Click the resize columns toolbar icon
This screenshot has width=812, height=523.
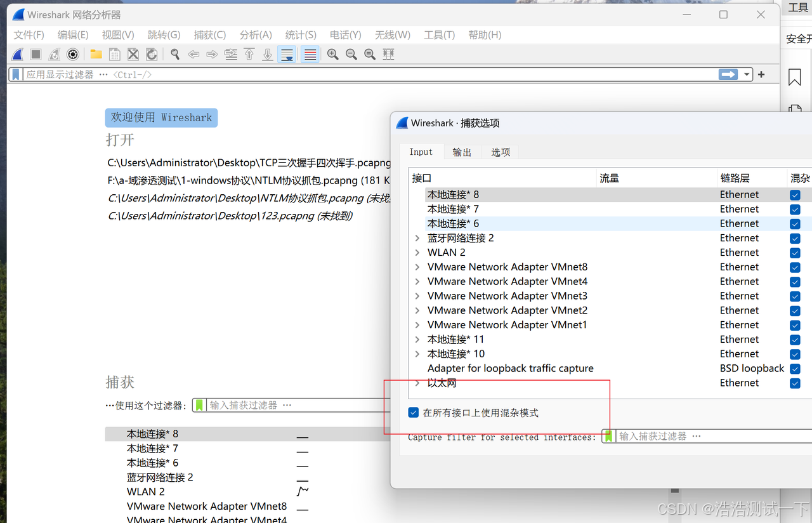pyautogui.click(x=388, y=55)
